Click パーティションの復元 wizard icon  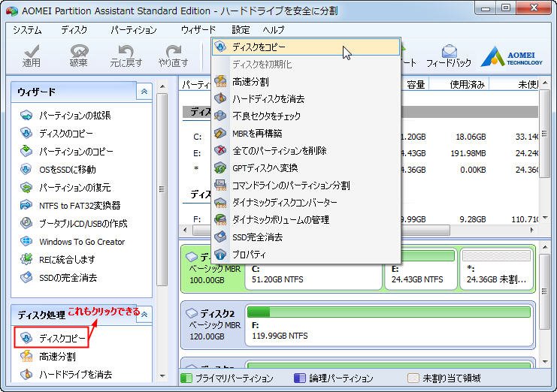click(x=26, y=187)
